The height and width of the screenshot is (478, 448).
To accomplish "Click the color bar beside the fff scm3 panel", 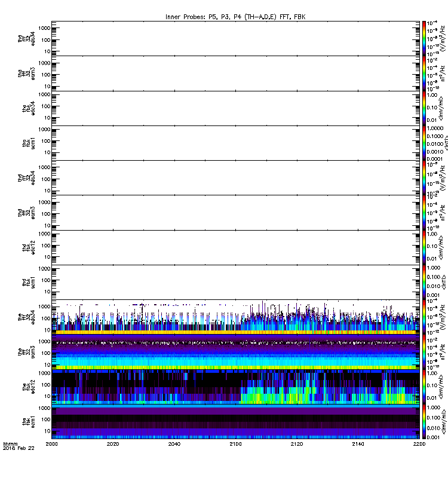I will (x=424, y=352).
